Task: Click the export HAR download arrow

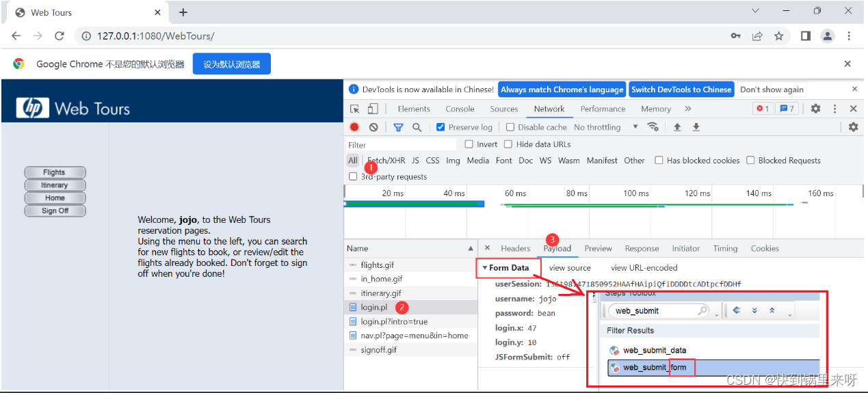Action: [696, 127]
